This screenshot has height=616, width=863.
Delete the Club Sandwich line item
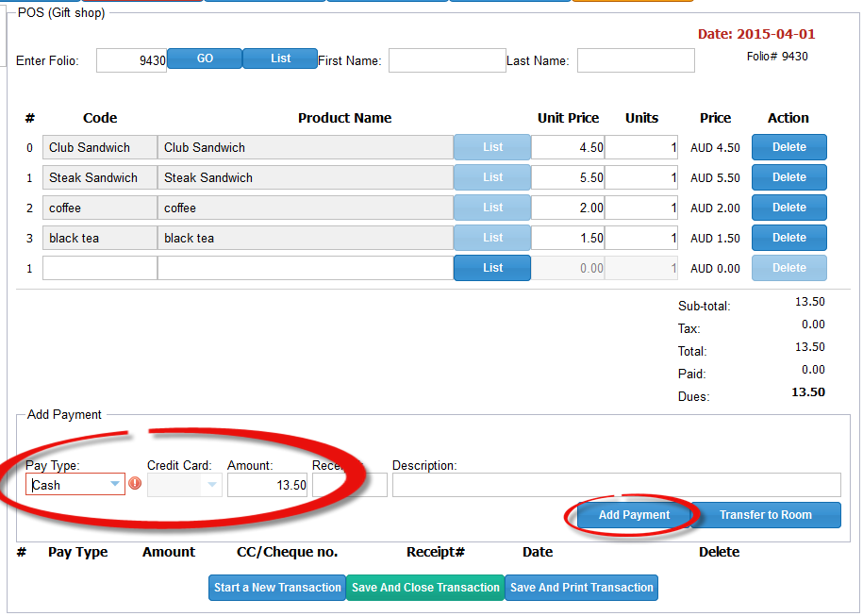788,147
